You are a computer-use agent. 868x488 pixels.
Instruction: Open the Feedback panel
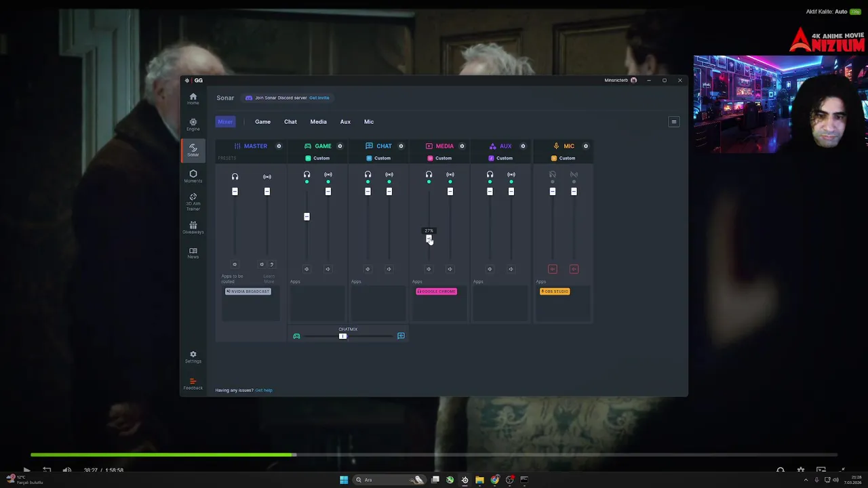193,384
